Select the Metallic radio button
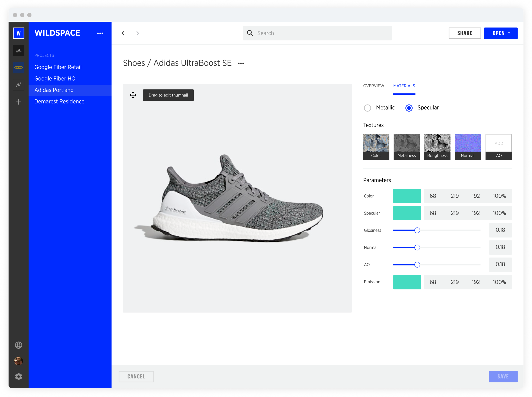This screenshot has width=532, height=397. [x=367, y=108]
